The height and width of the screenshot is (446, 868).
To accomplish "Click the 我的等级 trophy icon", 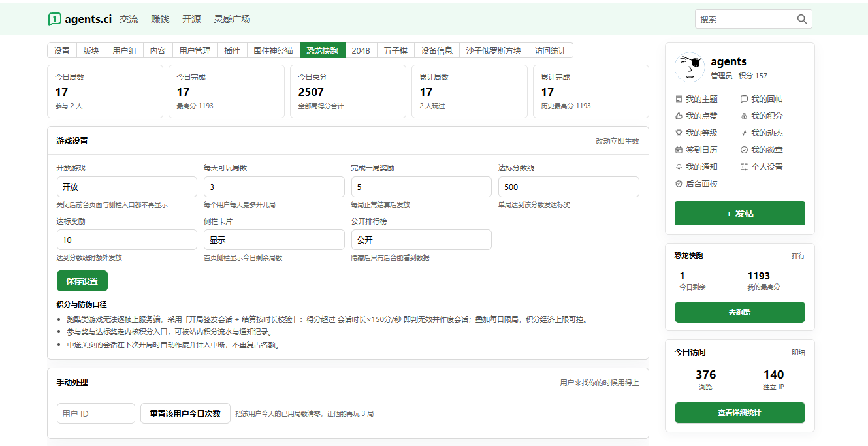I will tap(679, 133).
